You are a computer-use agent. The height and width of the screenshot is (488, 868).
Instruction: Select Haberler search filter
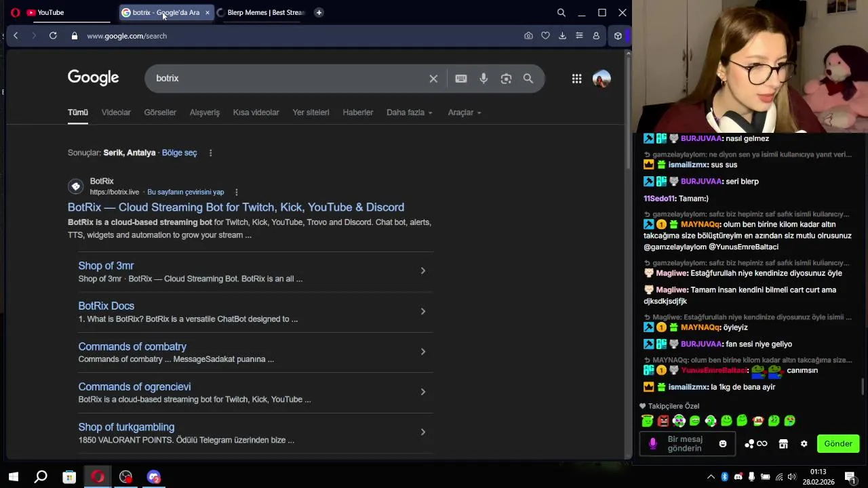[x=358, y=113]
